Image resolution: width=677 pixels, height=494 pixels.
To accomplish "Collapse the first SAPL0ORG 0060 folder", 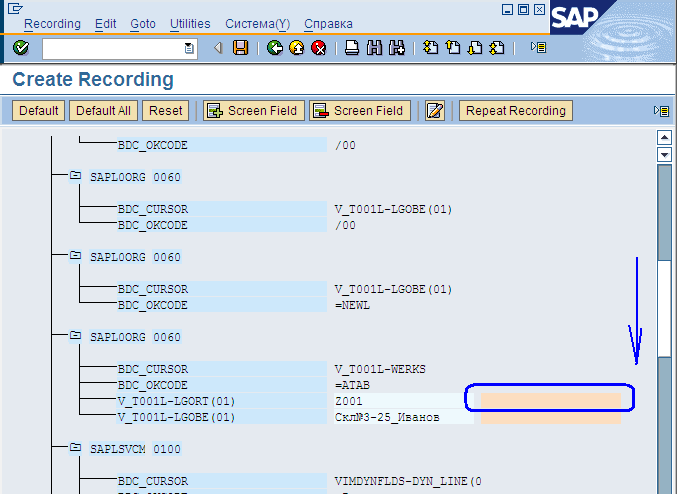I will click(x=75, y=177).
